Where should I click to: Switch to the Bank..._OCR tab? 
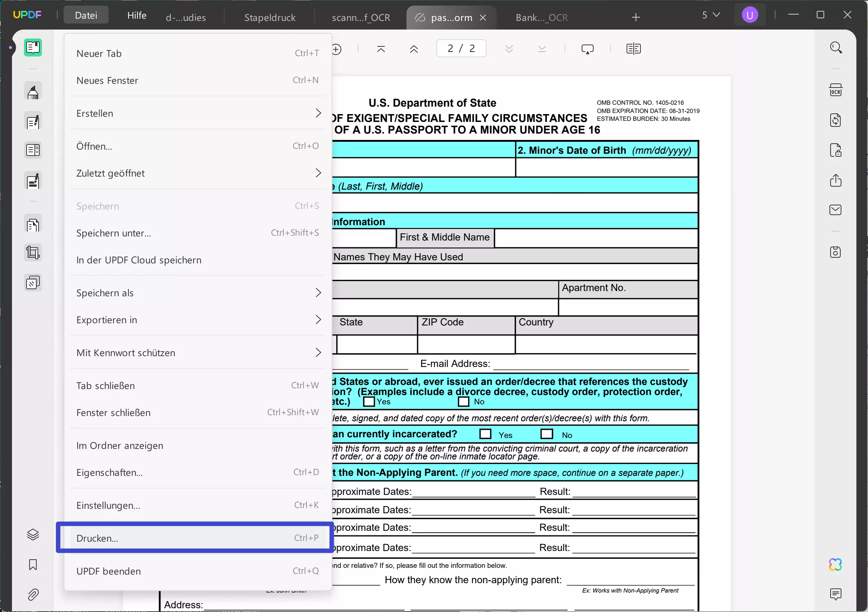[541, 17]
